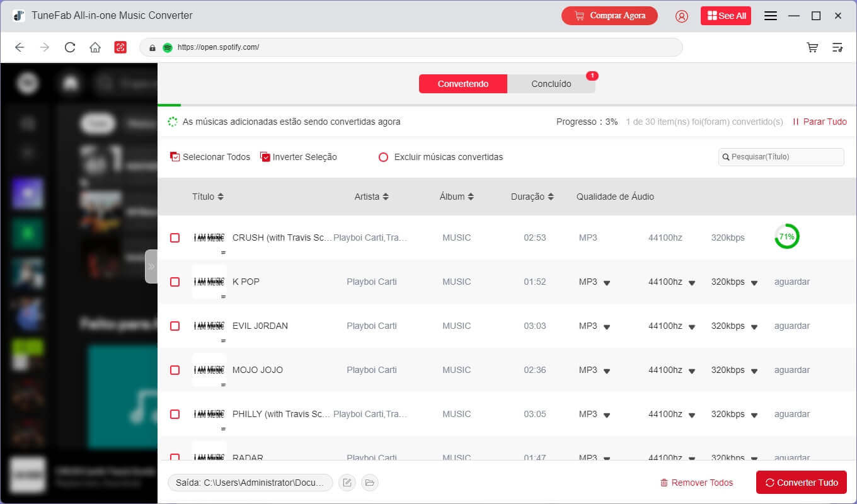Image resolution: width=857 pixels, height=504 pixels.
Task: Open the user account icon
Action: coord(682,16)
